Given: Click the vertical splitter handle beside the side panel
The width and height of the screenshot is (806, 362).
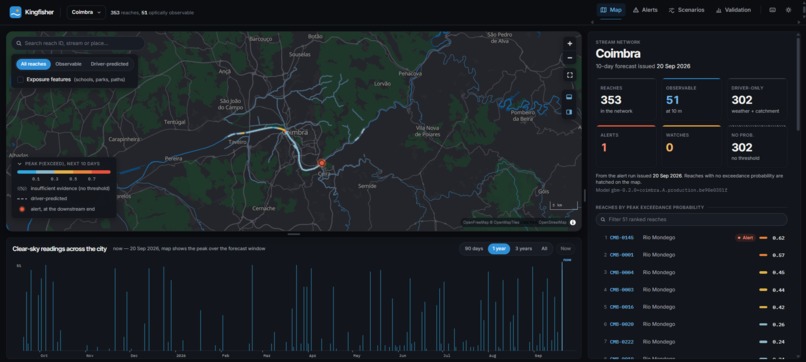Looking at the screenshot, I should point(584,195).
